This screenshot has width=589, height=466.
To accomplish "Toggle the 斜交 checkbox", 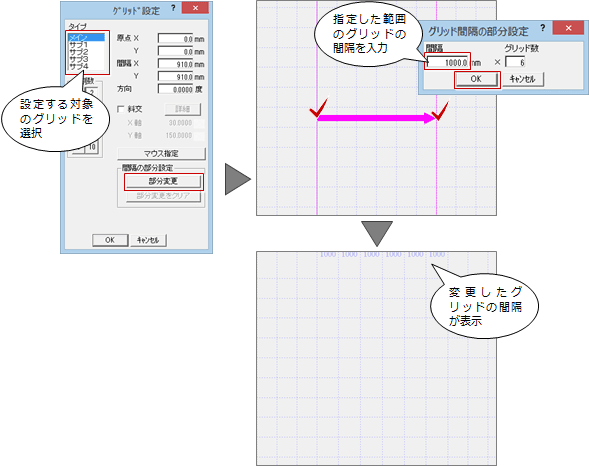I will coord(121,109).
